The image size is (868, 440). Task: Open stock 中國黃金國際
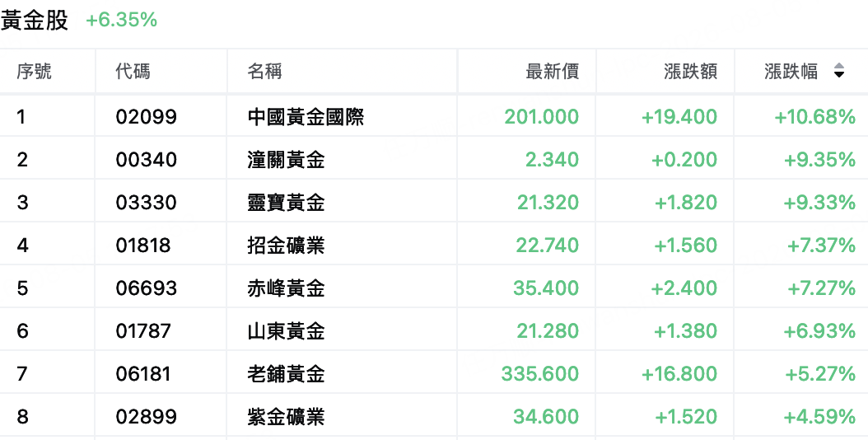pos(306,117)
